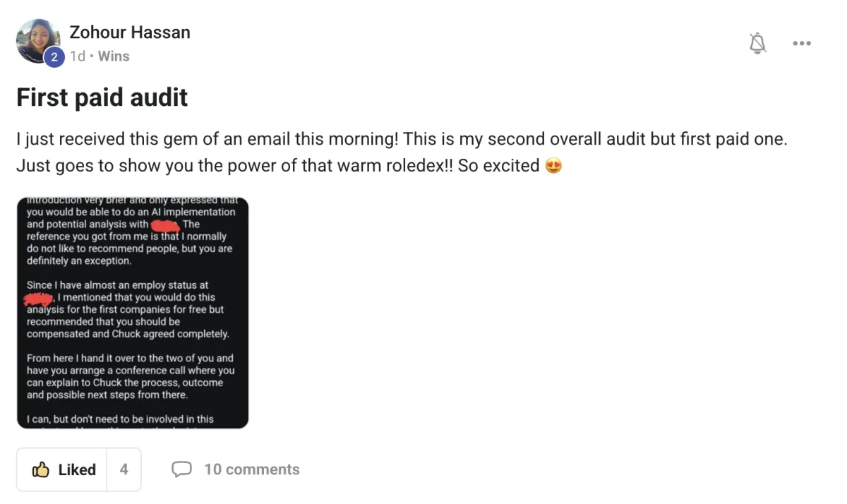Open the First paid audit post title
This screenshot has height=504, width=847.
pyautogui.click(x=102, y=97)
